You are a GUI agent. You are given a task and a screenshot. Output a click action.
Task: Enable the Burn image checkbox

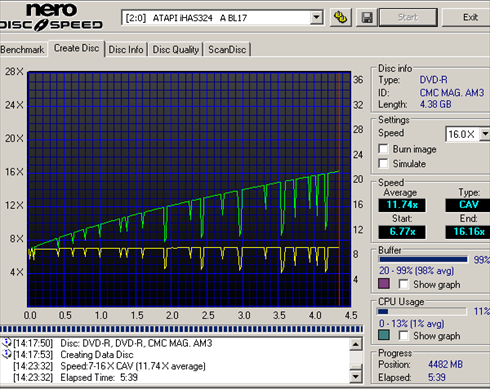[383, 149]
